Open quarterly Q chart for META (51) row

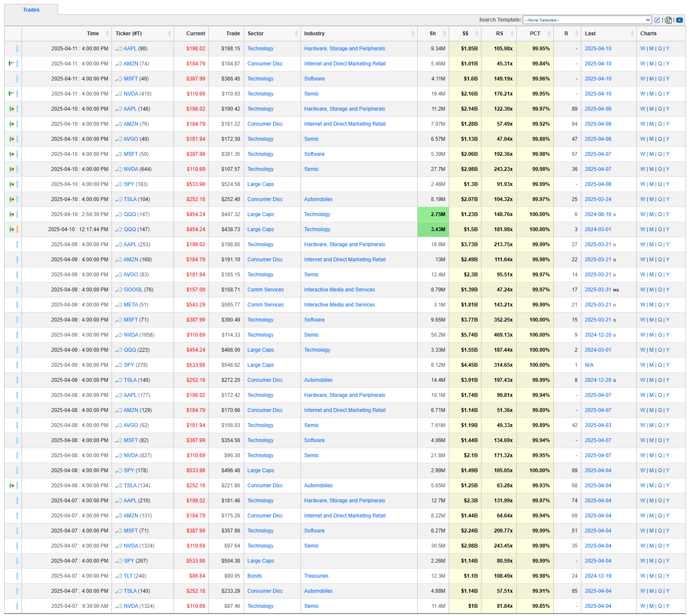click(x=660, y=305)
